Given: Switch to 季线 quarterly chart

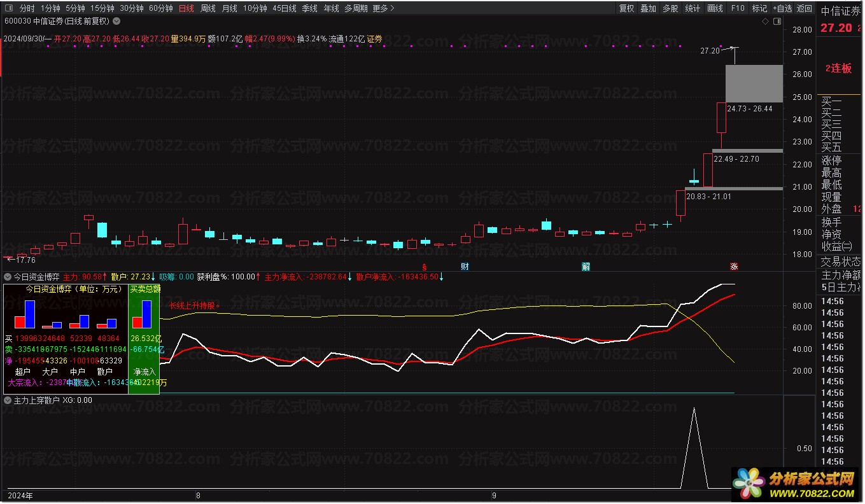Looking at the screenshot, I should tap(309, 8).
